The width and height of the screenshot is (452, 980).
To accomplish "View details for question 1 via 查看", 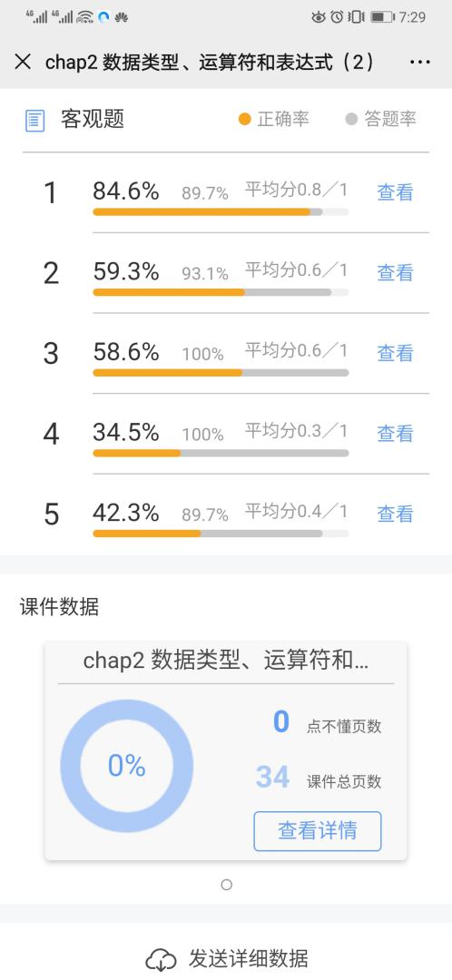I will click(x=395, y=191).
